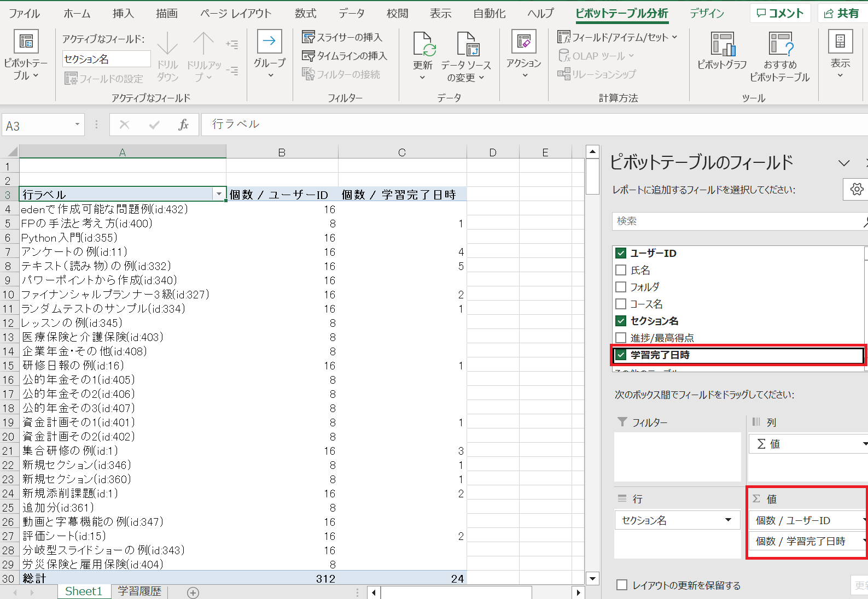Insert a ピボットグラフ chart
Image resolution: width=868 pixels, height=599 pixels.
point(722,51)
